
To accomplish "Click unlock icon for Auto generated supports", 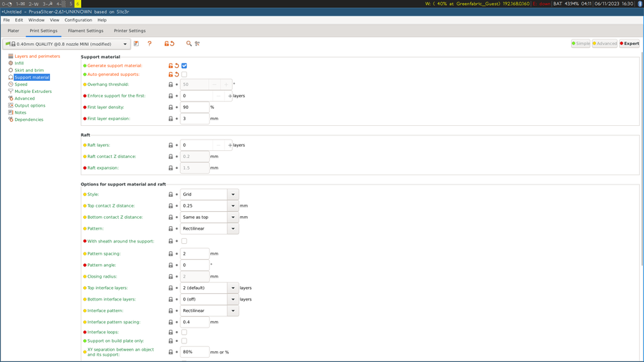I will click(x=170, y=74).
